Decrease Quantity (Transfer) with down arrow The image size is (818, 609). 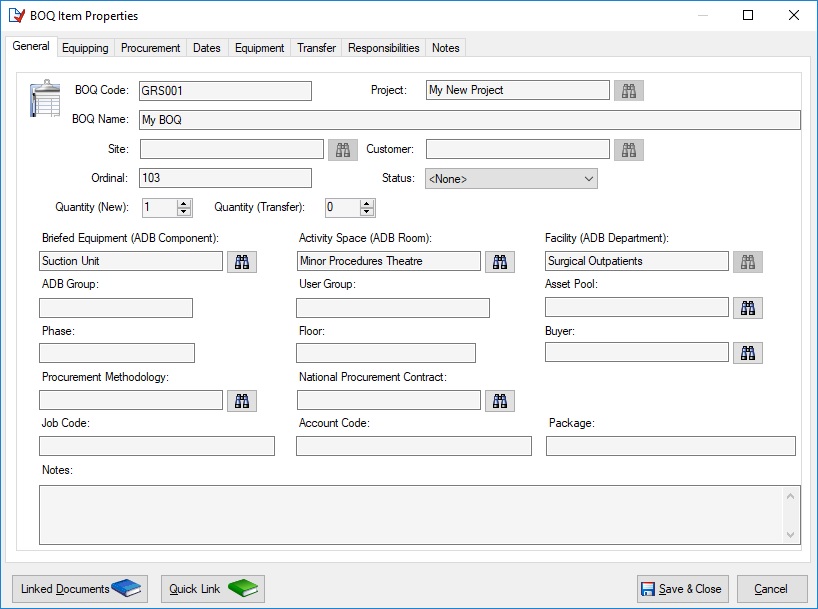click(367, 212)
